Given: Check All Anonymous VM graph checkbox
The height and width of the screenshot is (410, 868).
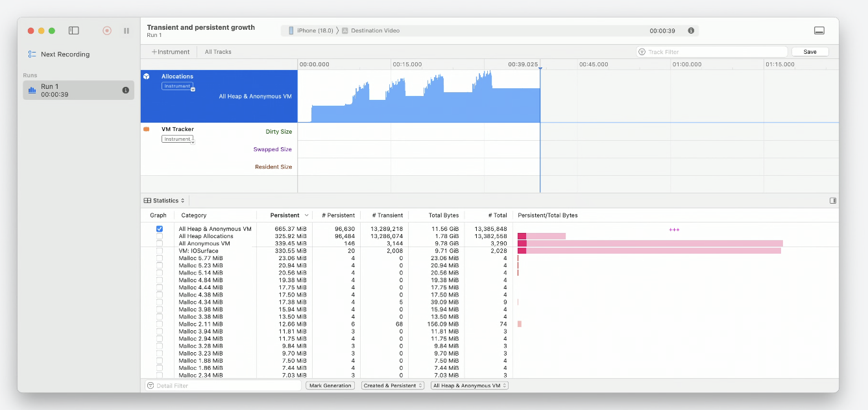Looking at the screenshot, I should click(160, 244).
